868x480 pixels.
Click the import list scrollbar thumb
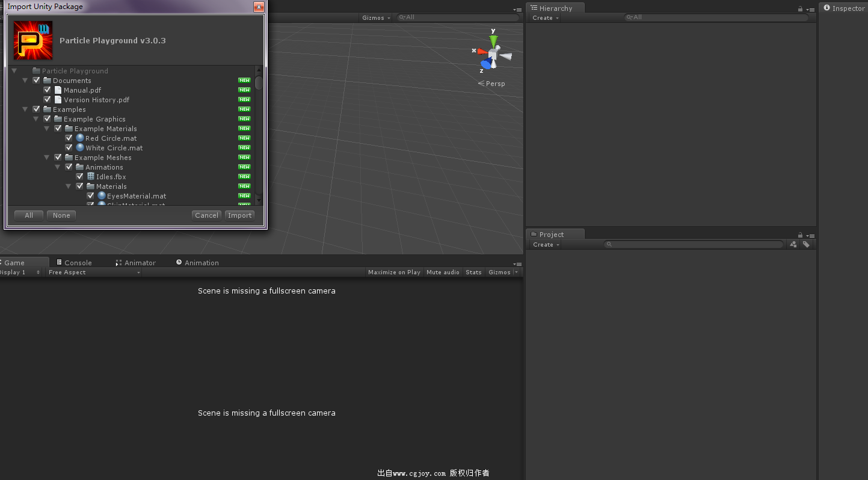[259, 82]
